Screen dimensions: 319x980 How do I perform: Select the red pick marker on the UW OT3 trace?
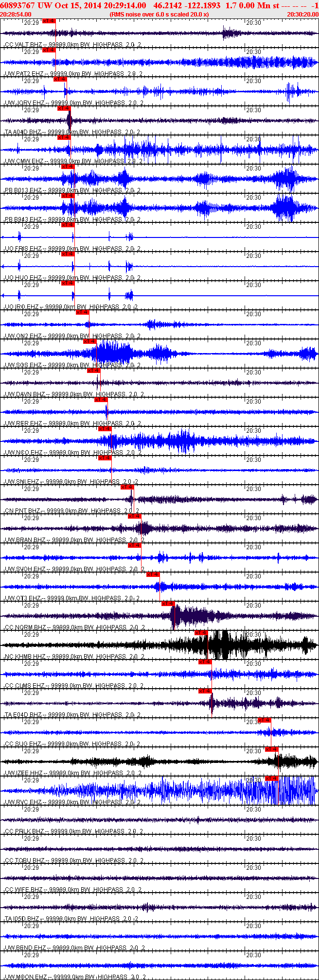tap(153, 574)
